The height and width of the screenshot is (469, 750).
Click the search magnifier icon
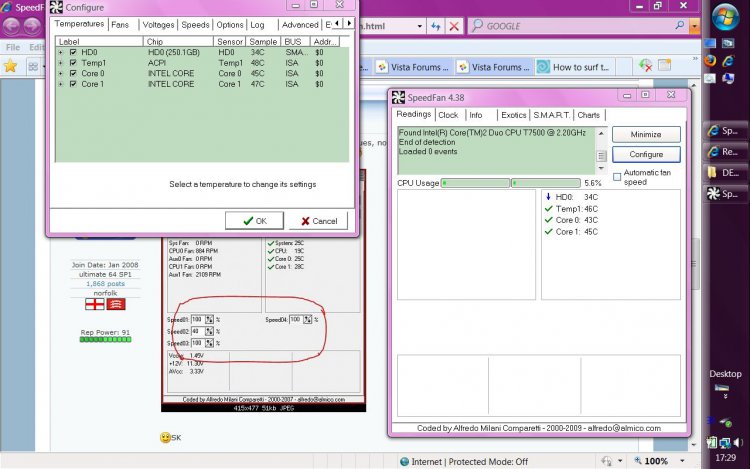tap(680, 25)
